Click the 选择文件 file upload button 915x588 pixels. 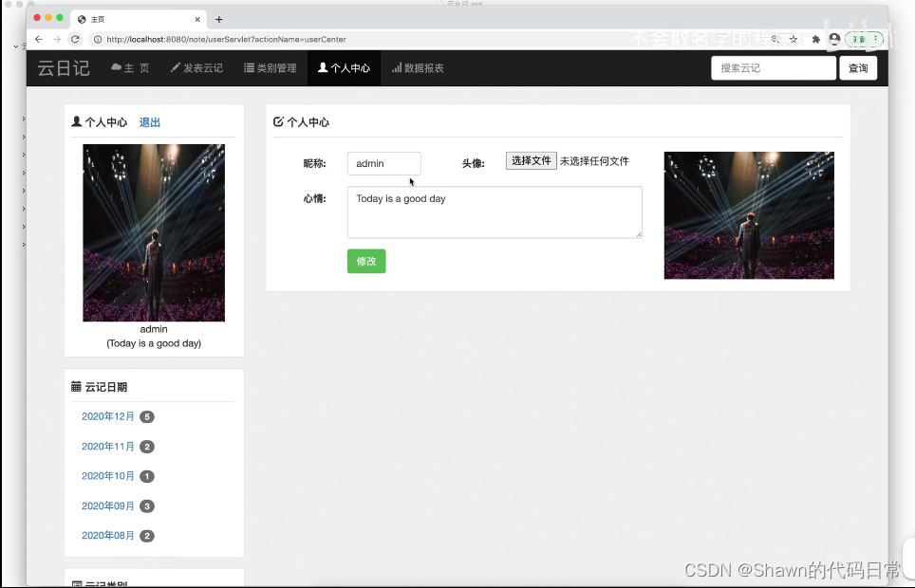coord(531,160)
